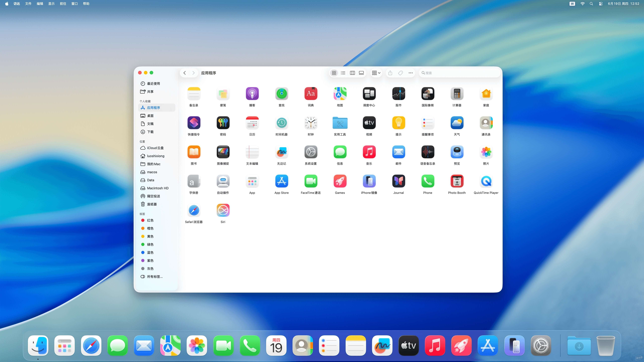Click the date and time display
Image resolution: width=644 pixels, height=362 pixels.
[x=623, y=4]
